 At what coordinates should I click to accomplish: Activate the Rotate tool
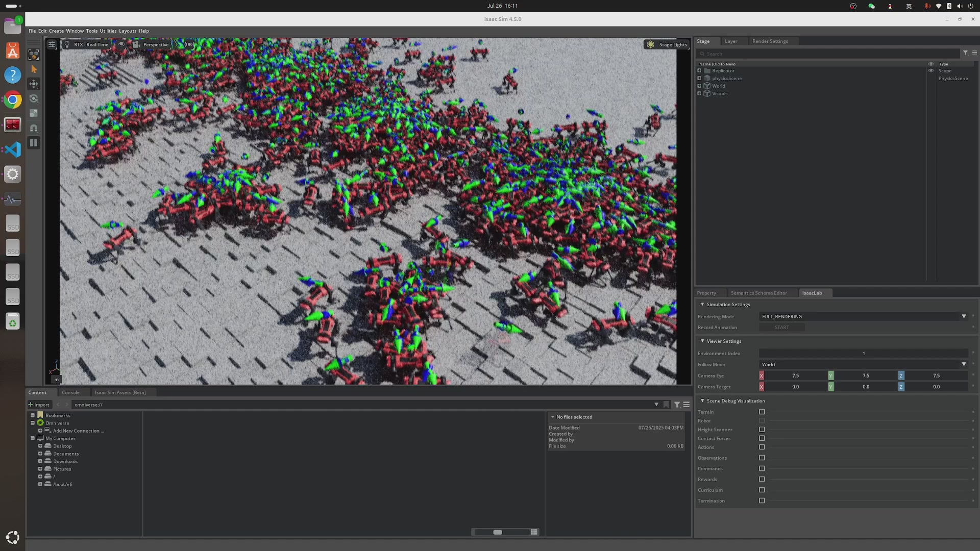pos(34,98)
